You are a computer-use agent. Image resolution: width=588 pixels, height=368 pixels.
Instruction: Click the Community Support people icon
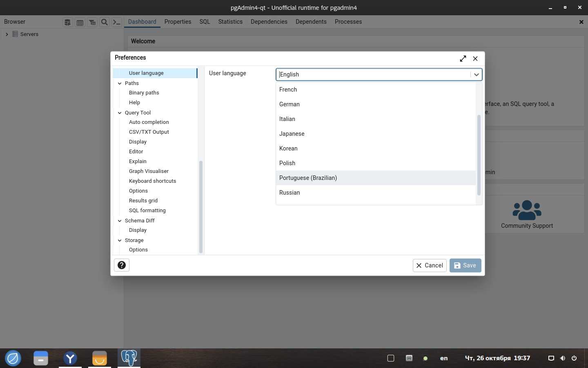pyautogui.click(x=527, y=210)
